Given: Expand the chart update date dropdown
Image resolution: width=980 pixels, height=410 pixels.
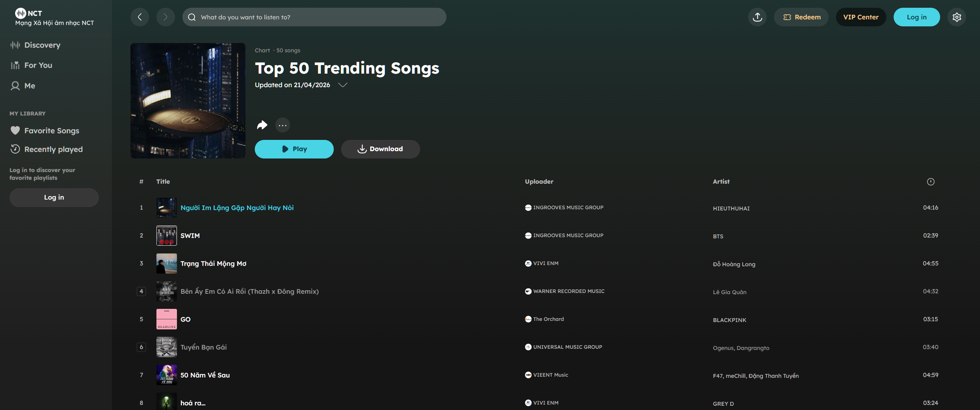Looking at the screenshot, I should pos(343,85).
